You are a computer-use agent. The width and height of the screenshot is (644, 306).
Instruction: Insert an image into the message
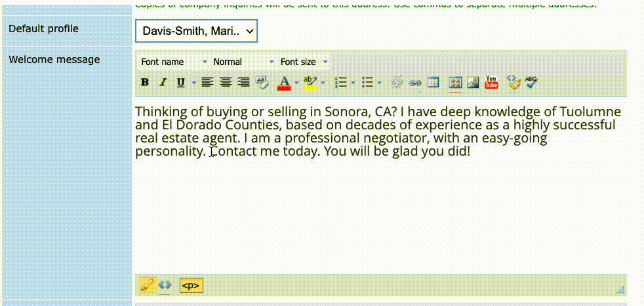coord(473,83)
